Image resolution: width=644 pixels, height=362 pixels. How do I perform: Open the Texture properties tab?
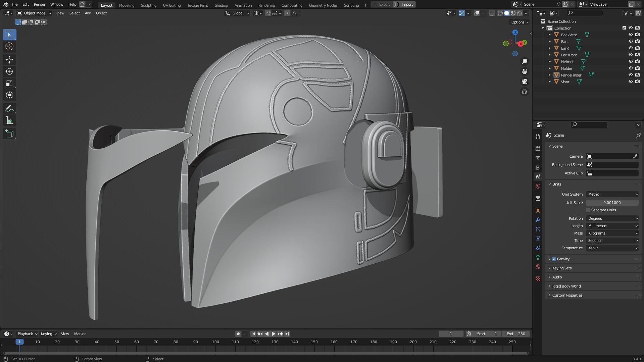538,279
